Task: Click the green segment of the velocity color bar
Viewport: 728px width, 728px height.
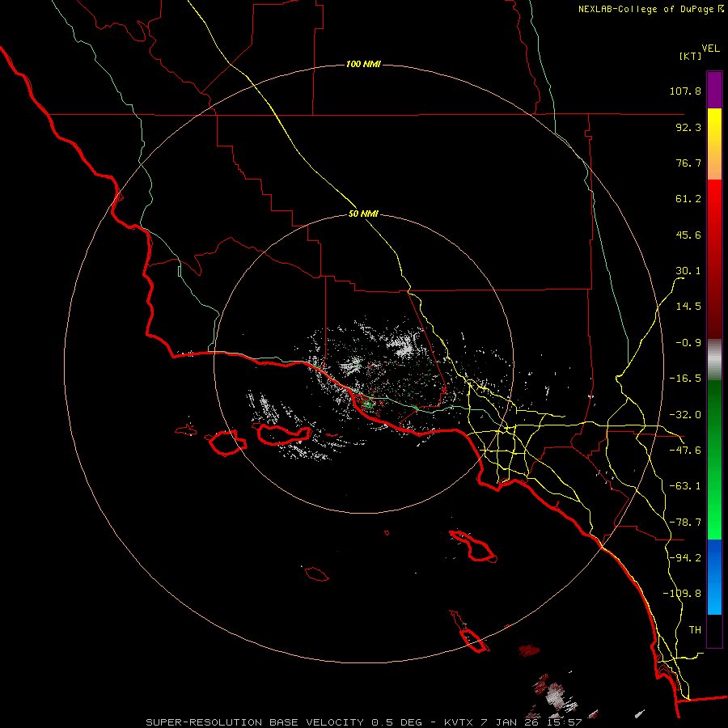Action: pyautogui.click(x=714, y=459)
